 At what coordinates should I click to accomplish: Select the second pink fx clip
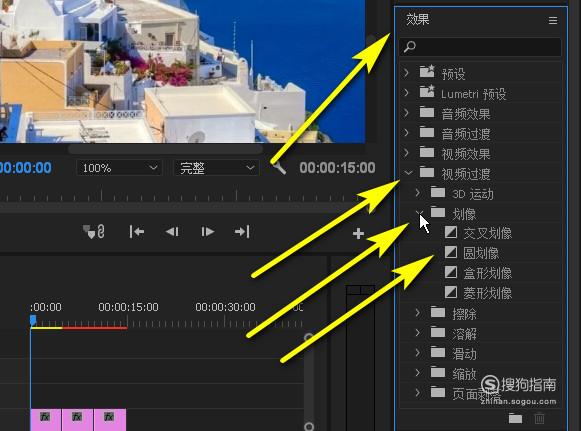tap(77, 420)
